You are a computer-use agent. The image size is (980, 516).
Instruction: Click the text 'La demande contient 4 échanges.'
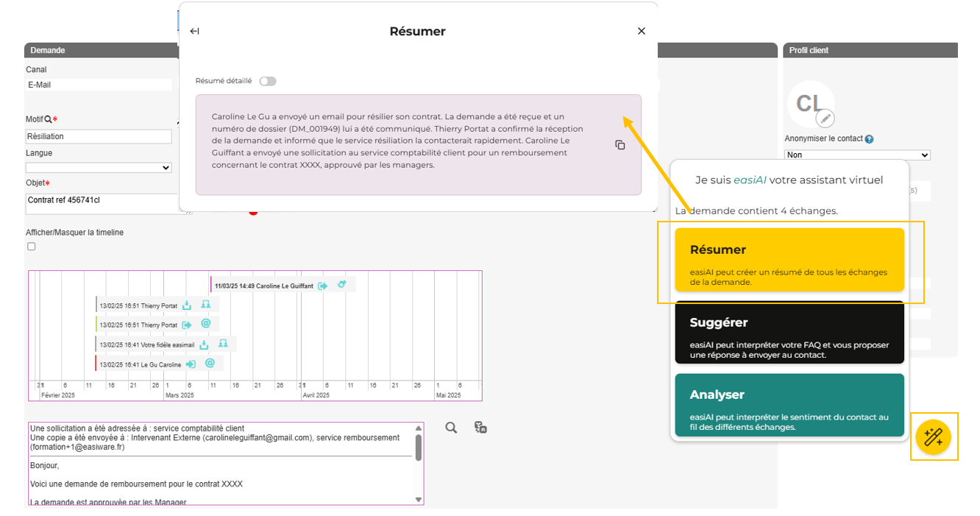[757, 211]
